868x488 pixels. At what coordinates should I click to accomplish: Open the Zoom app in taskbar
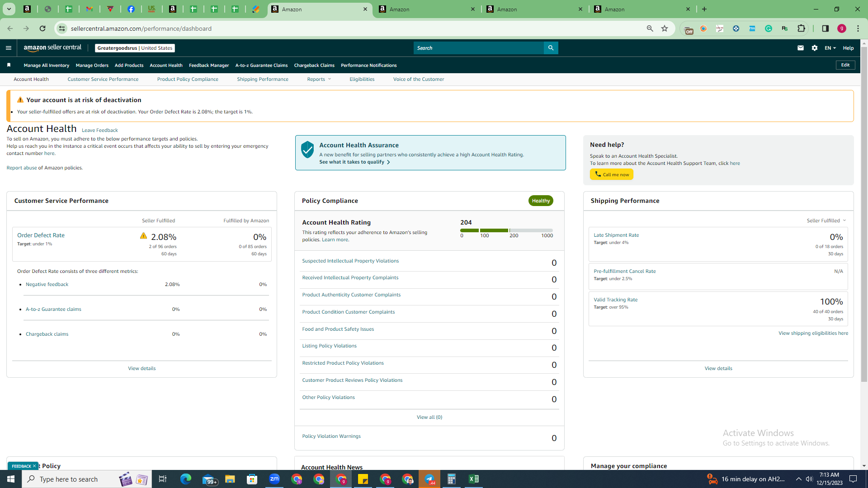(x=274, y=479)
